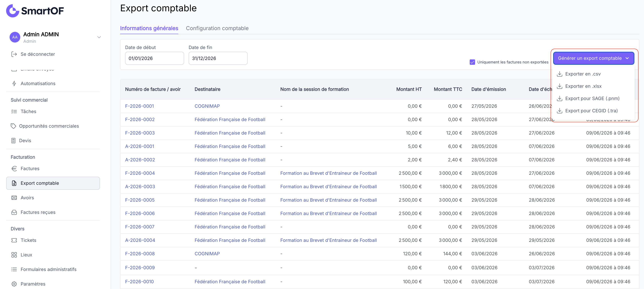Click the Factures euro icon
Screen dimensions: 644x289
pos(14,168)
